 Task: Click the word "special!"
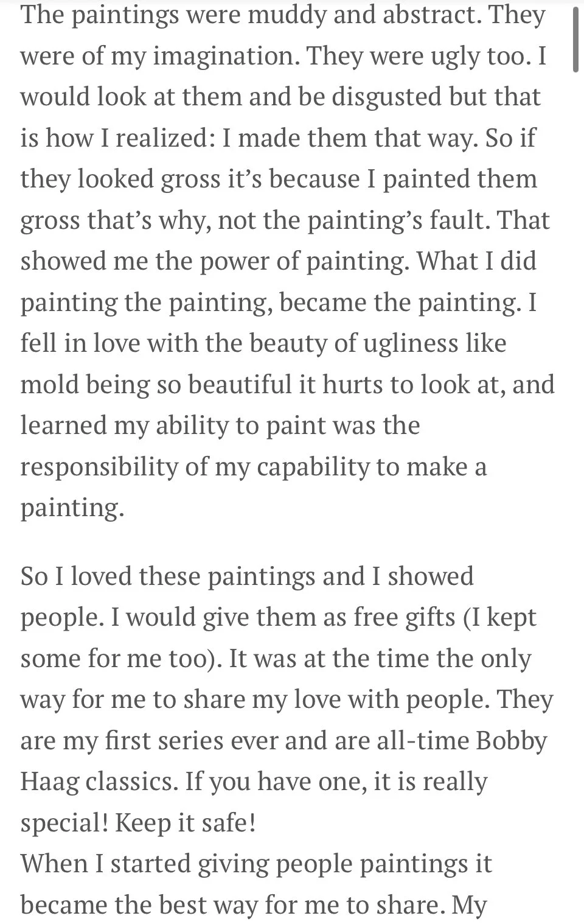pyautogui.click(x=64, y=824)
